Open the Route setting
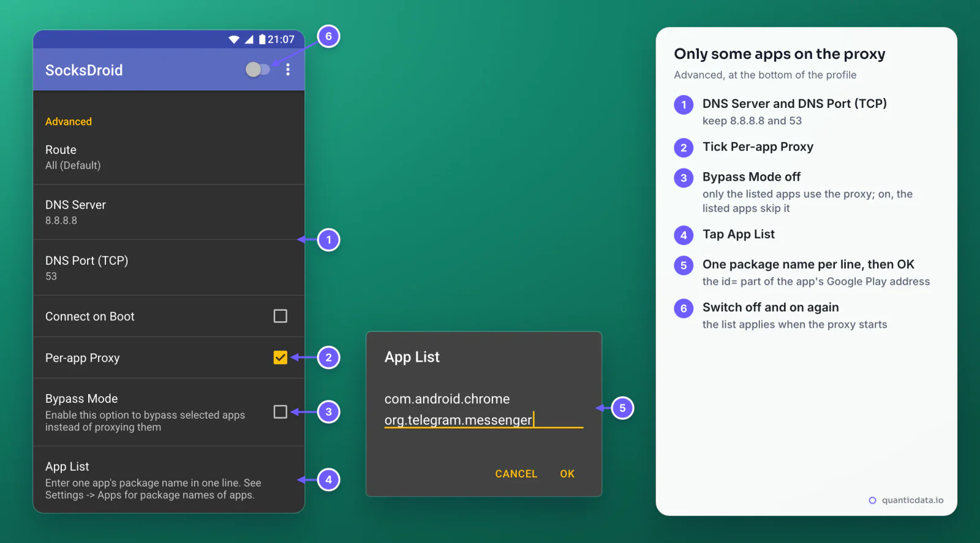 (168, 157)
